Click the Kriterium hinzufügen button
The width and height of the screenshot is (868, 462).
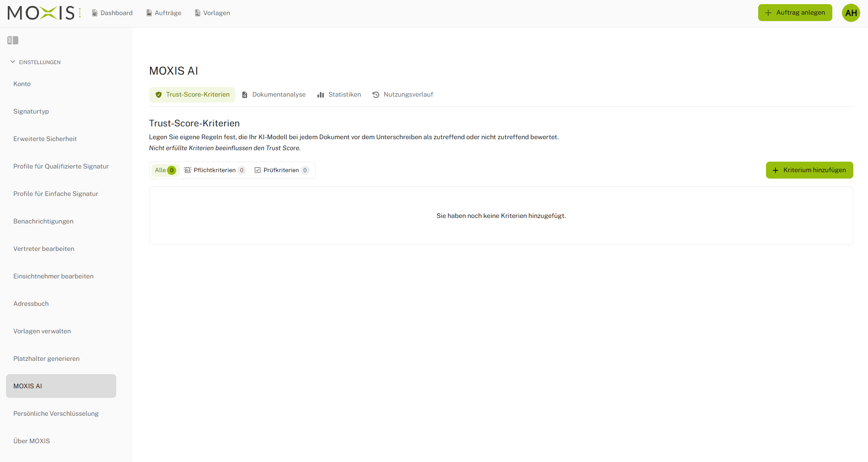pyautogui.click(x=809, y=170)
